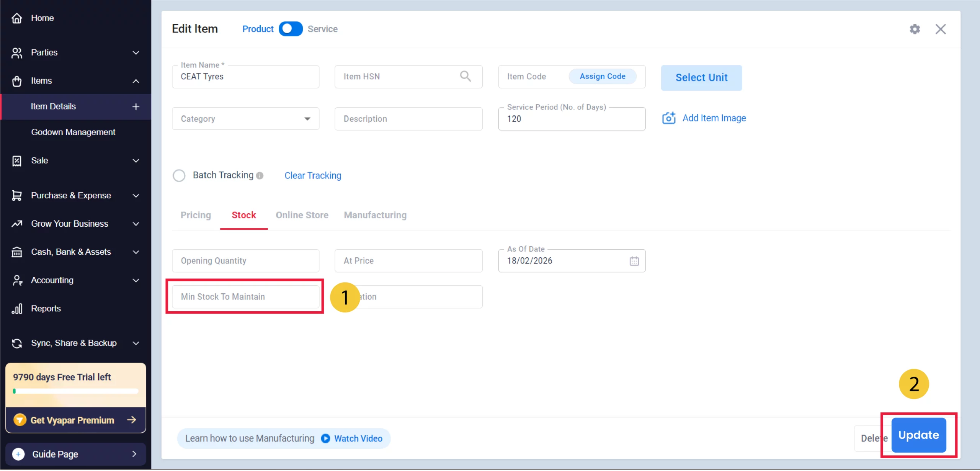Click the Reports icon in sidebar

[17, 308]
